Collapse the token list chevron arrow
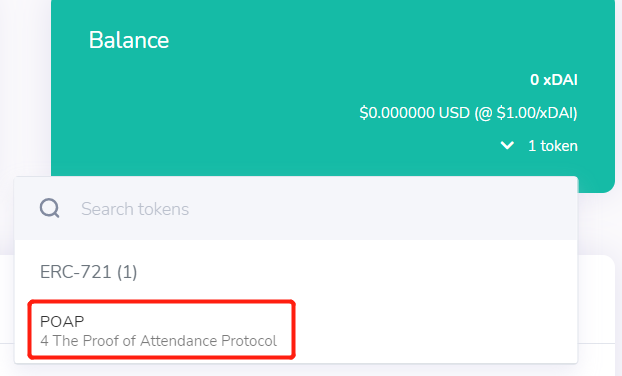This screenshot has height=376, width=622. (x=507, y=146)
